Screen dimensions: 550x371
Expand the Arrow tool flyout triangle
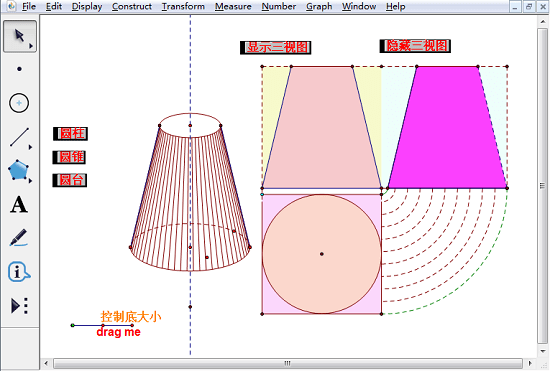(31, 46)
